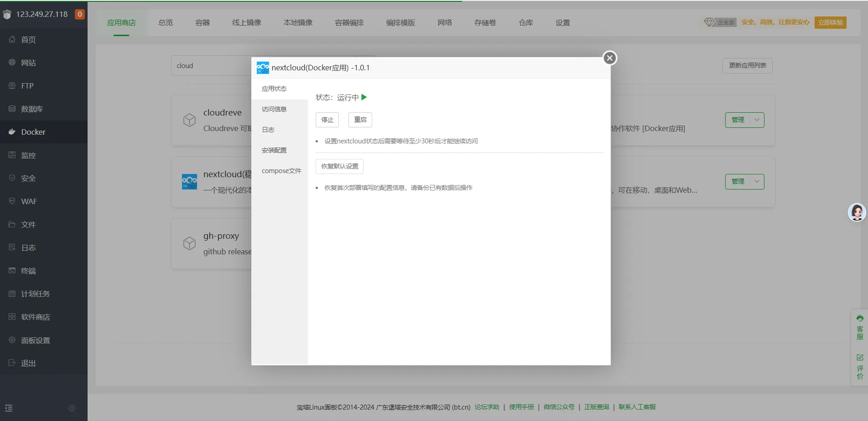Open 论坛求助 footer link
Viewport: 868px width, 421px height.
coord(487,407)
